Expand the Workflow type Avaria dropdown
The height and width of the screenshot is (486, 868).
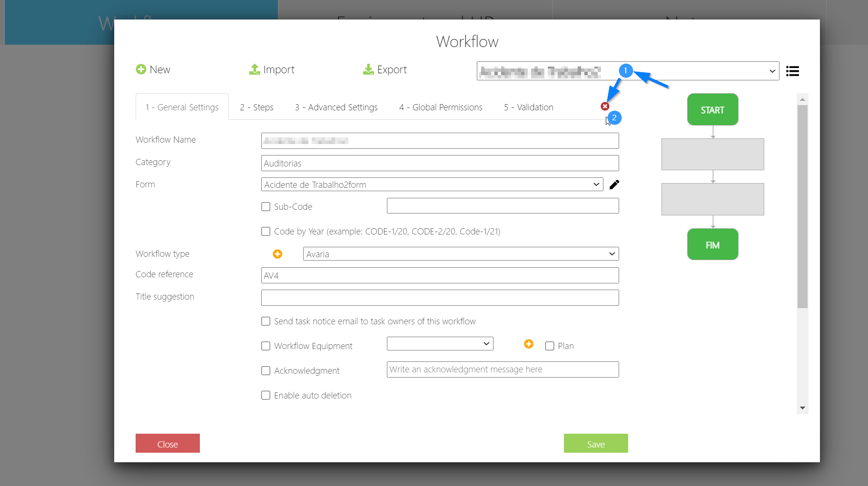pos(461,254)
